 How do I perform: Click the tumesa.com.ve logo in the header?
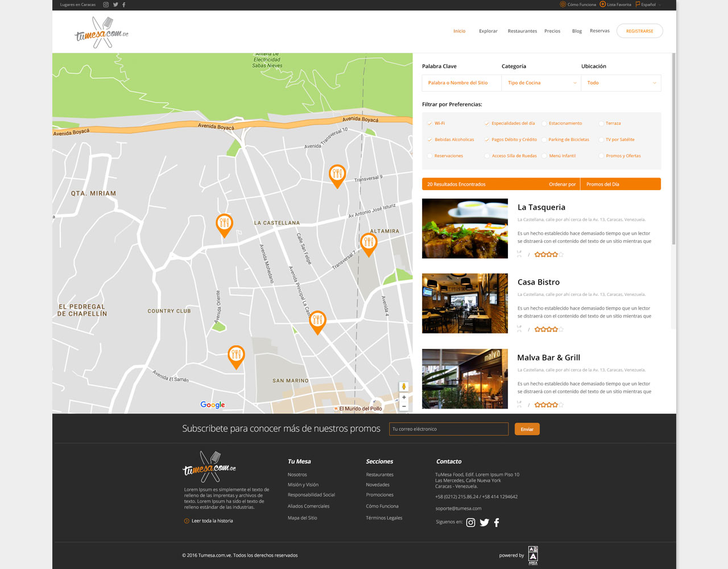click(102, 32)
